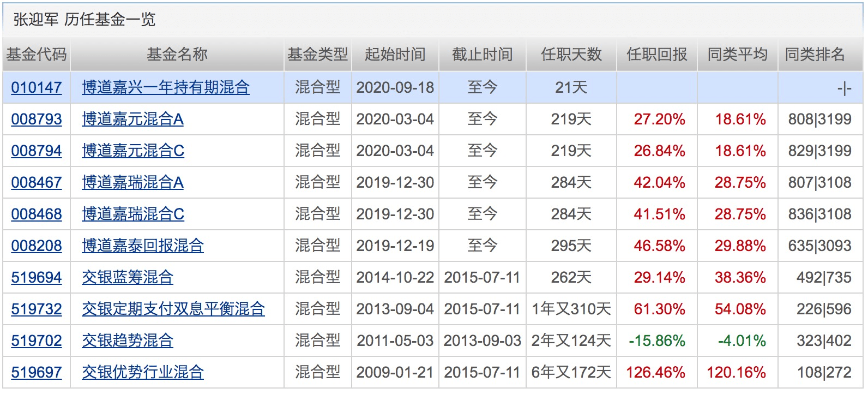Open the 博道嘉兴一年持有期混合 fund page
868x394 pixels.
[x=166, y=87]
